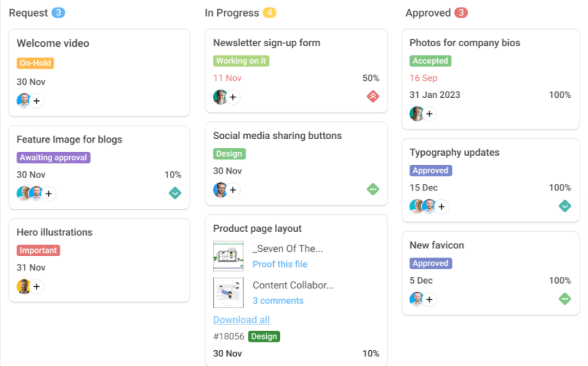The width and height of the screenshot is (588, 366).
Task: Open '3 comments' on Product page layout
Action: point(278,300)
